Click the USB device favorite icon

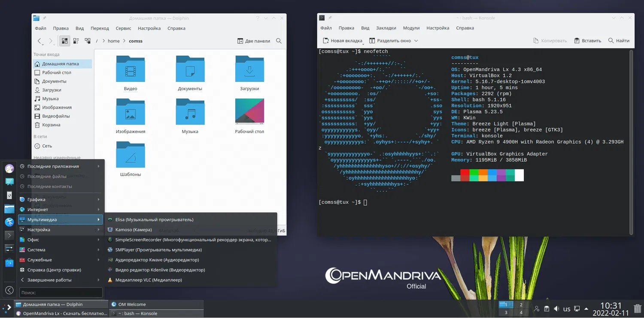coord(9,195)
